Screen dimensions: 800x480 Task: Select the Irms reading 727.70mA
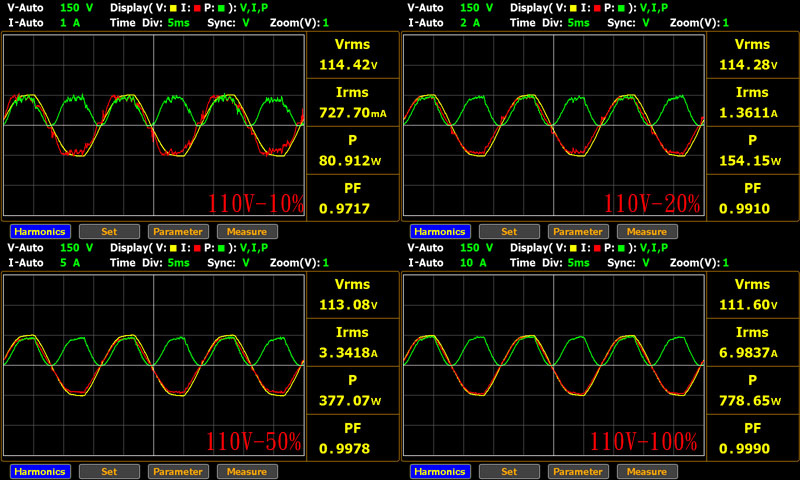click(353, 113)
